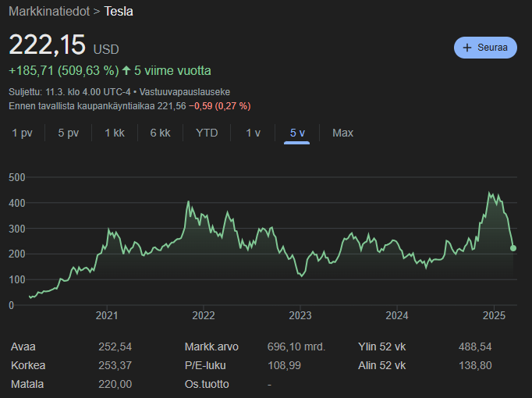The height and width of the screenshot is (398, 532).
Task: Click the Markk.arvo label
Action: click(x=211, y=346)
